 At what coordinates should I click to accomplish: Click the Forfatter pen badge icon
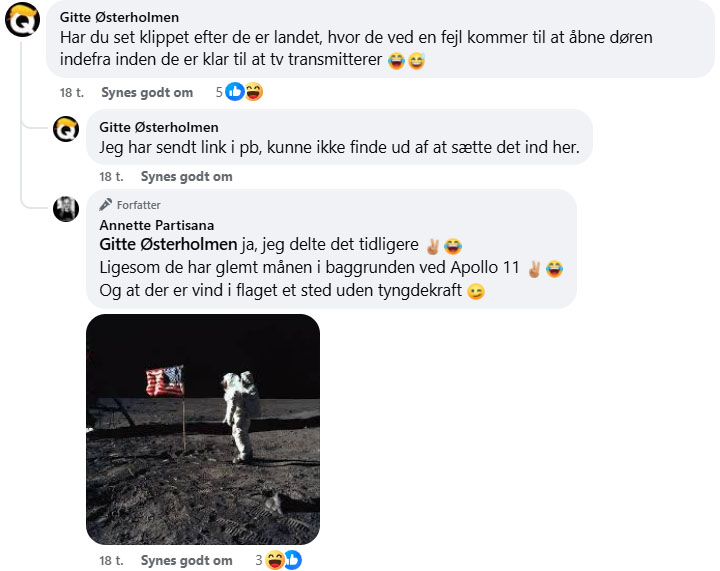click(x=106, y=204)
